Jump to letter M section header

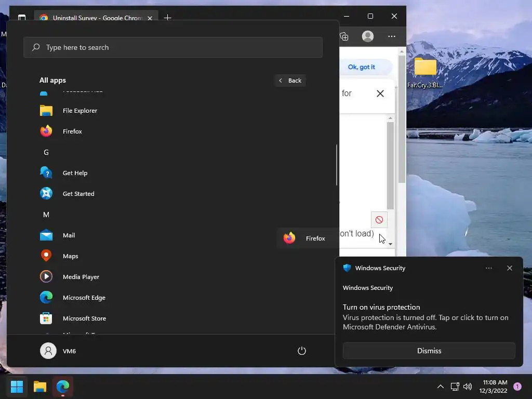coord(46,215)
